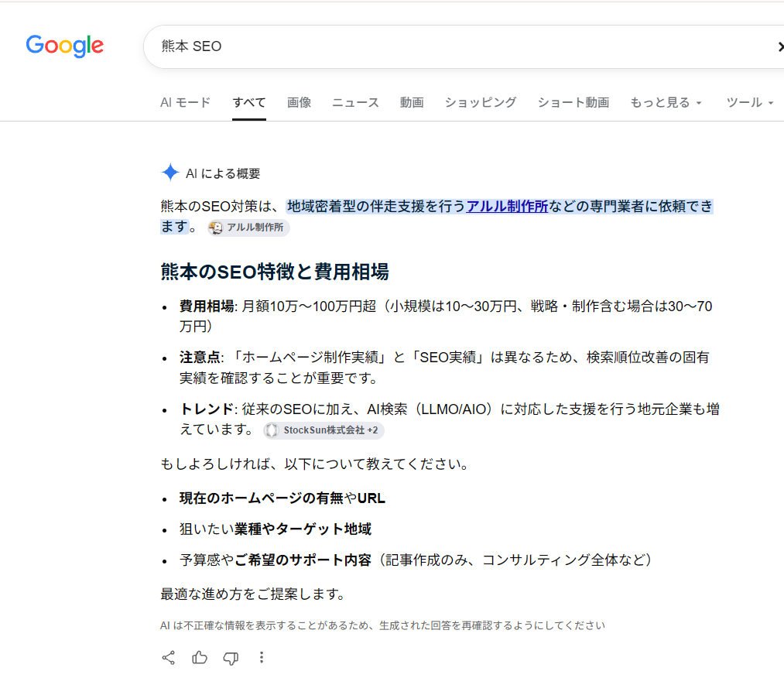
Task: Clear the search box with the X icon
Action: click(780, 46)
